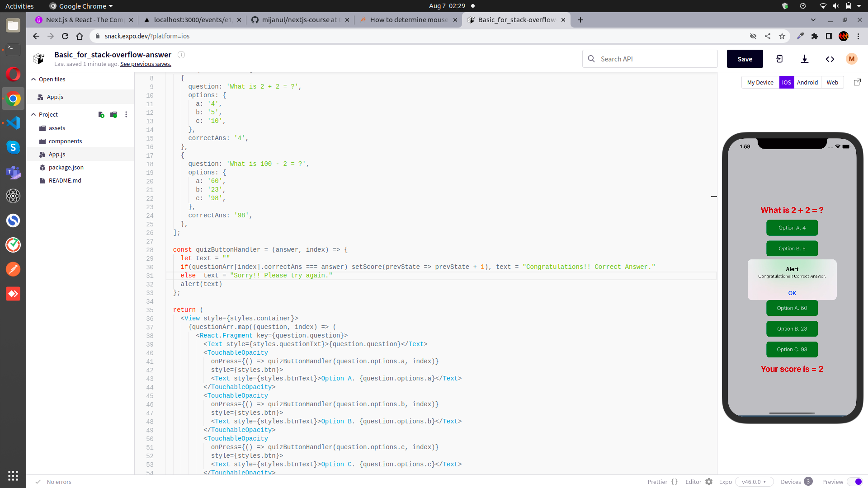Tap Option C. 98 in the simulator

click(x=792, y=349)
